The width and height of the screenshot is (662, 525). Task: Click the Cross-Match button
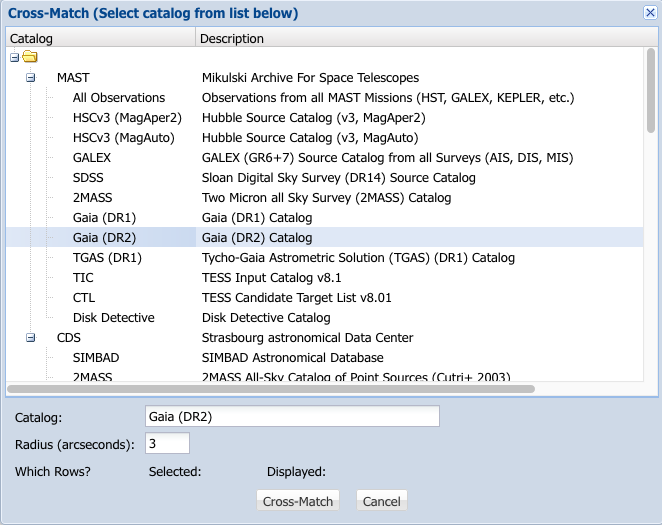298,501
